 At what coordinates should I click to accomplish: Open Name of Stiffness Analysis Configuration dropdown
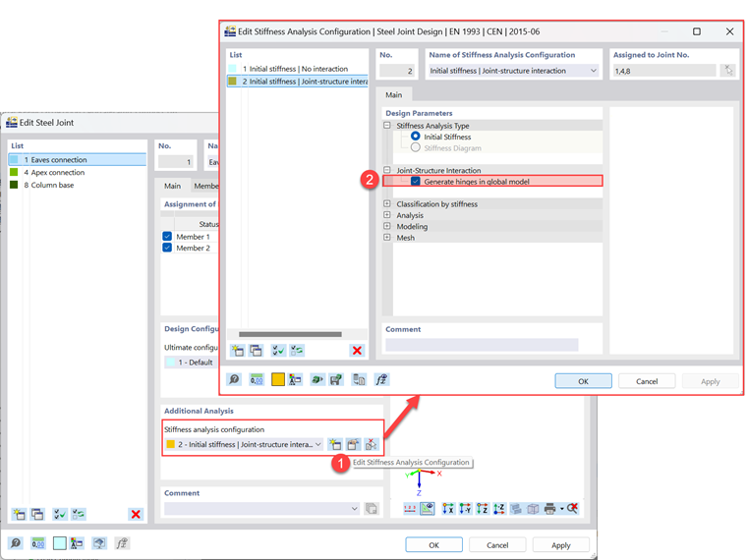[593, 71]
